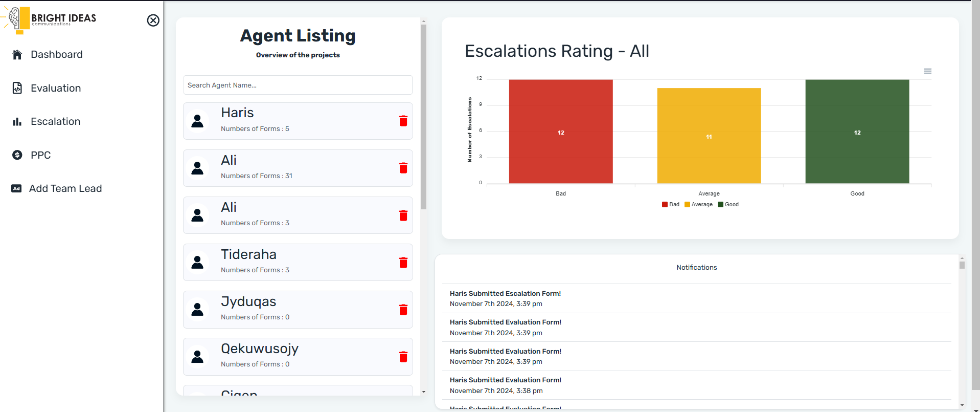Toggle the Average series in chart legend
Image resolution: width=980 pixels, height=412 pixels.
(x=699, y=205)
